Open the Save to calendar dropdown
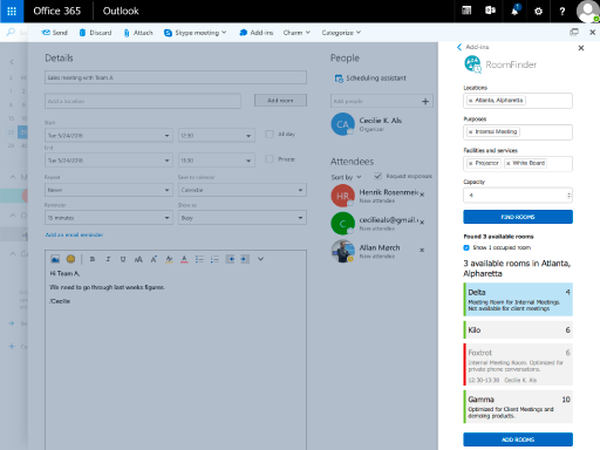This screenshot has height=450, width=600. coord(242,190)
